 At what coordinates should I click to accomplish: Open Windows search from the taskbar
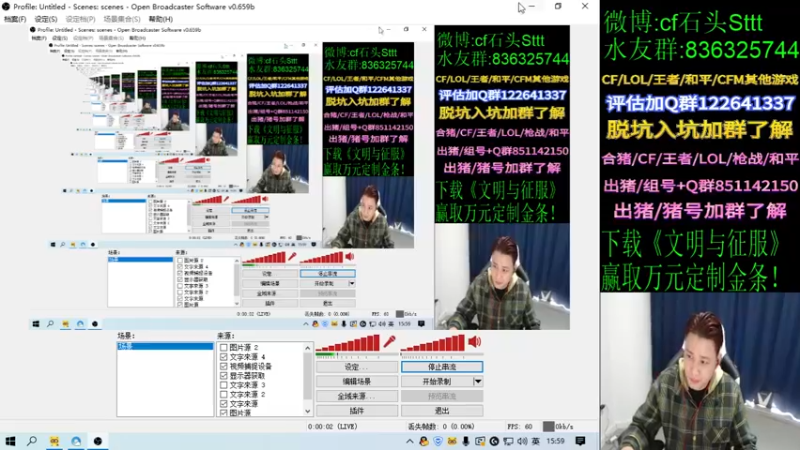click(x=32, y=441)
